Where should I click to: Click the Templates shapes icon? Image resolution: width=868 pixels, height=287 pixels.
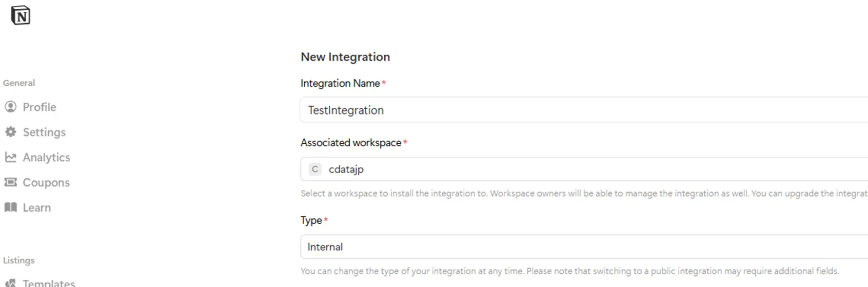(11, 283)
